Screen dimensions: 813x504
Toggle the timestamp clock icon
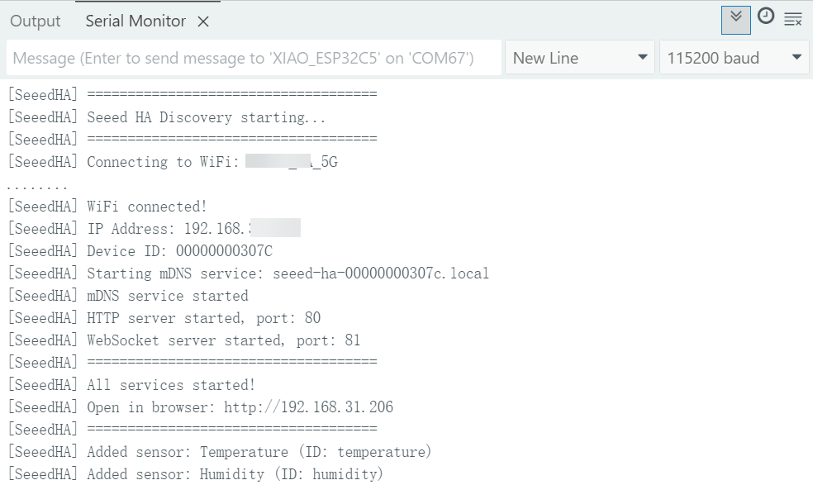point(766,17)
